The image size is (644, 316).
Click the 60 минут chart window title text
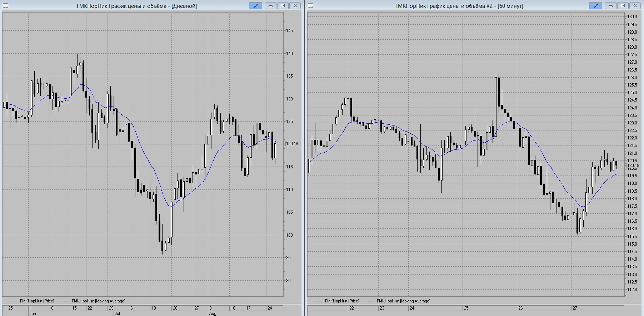coord(459,6)
